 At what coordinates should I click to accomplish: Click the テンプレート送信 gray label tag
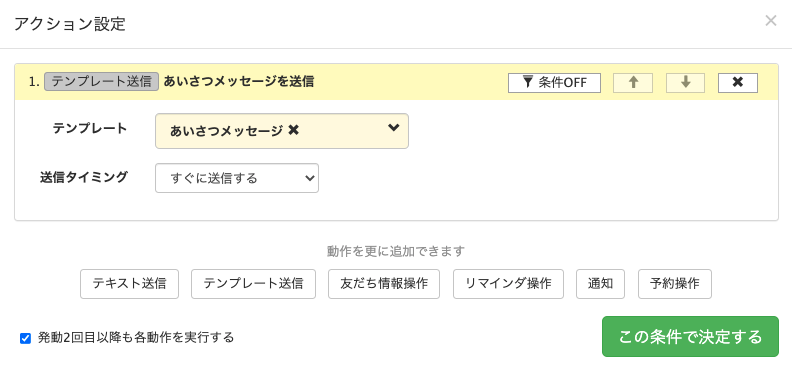tap(102, 81)
